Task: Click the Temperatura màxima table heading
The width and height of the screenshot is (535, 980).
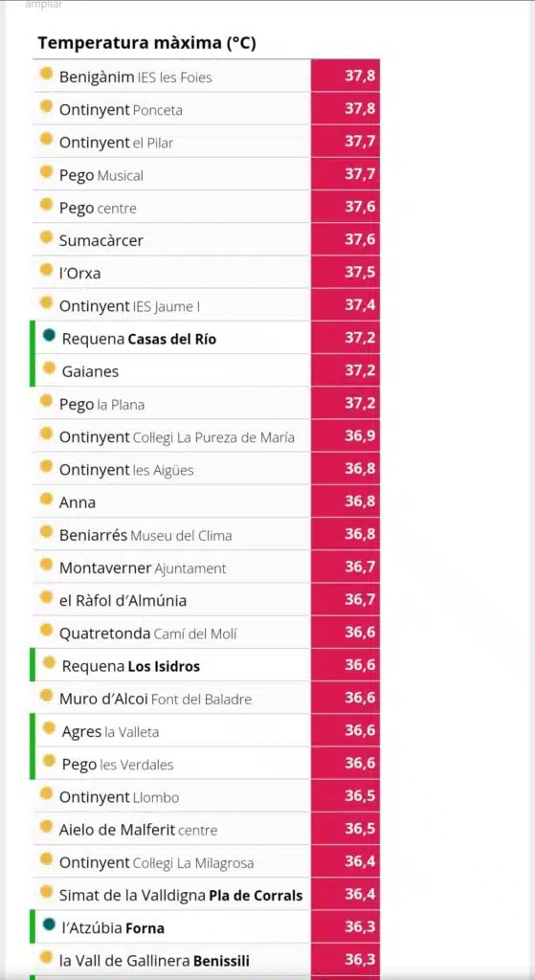Action: point(146,43)
